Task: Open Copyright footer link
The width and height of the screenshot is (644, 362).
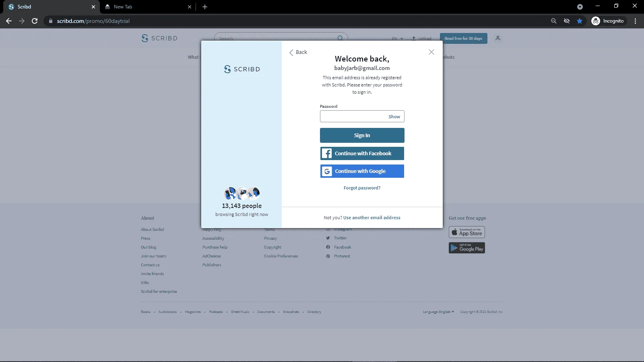Action: coord(273,247)
